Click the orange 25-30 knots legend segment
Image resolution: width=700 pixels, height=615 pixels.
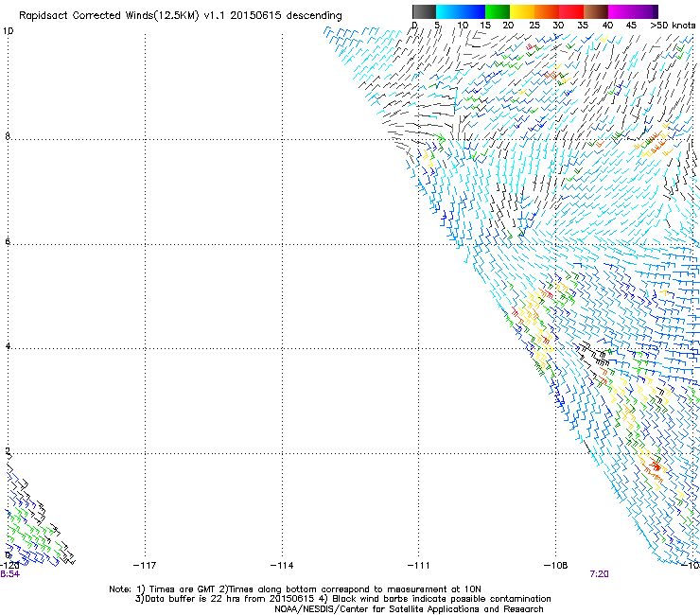[x=547, y=11]
